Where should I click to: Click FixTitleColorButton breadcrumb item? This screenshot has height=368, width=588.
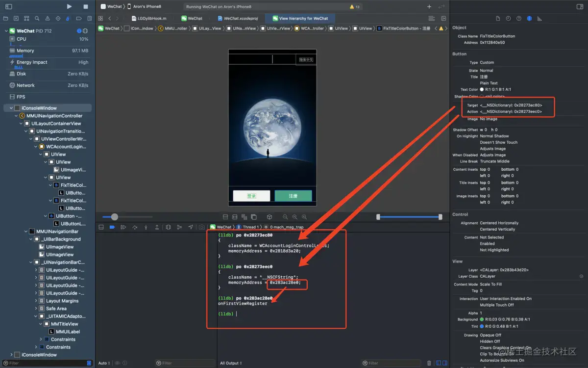[404, 28]
